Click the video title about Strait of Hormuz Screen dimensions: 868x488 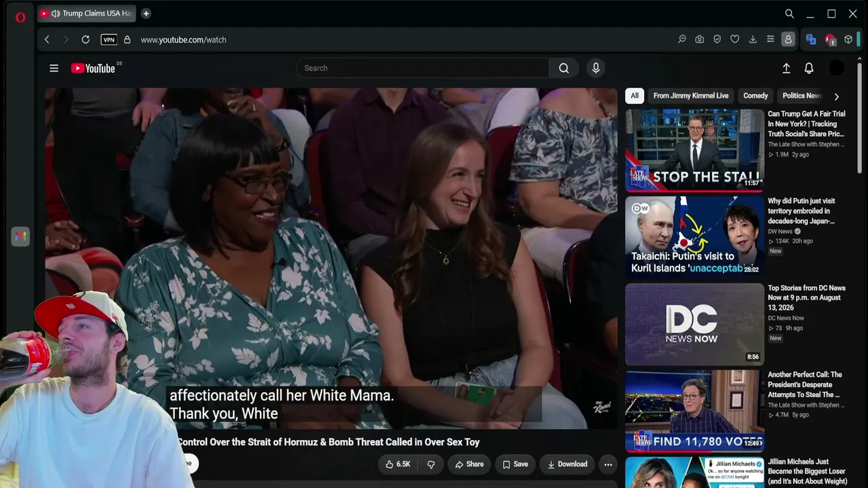pyautogui.click(x=328, y=442)
